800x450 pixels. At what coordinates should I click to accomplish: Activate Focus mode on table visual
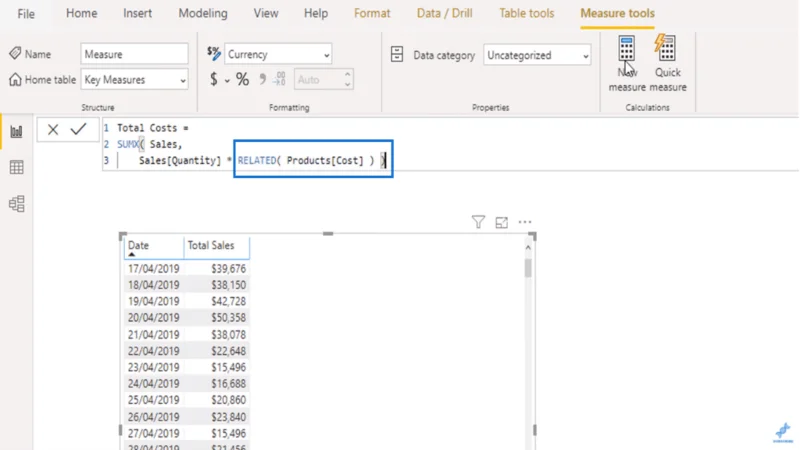coord(502,222)
